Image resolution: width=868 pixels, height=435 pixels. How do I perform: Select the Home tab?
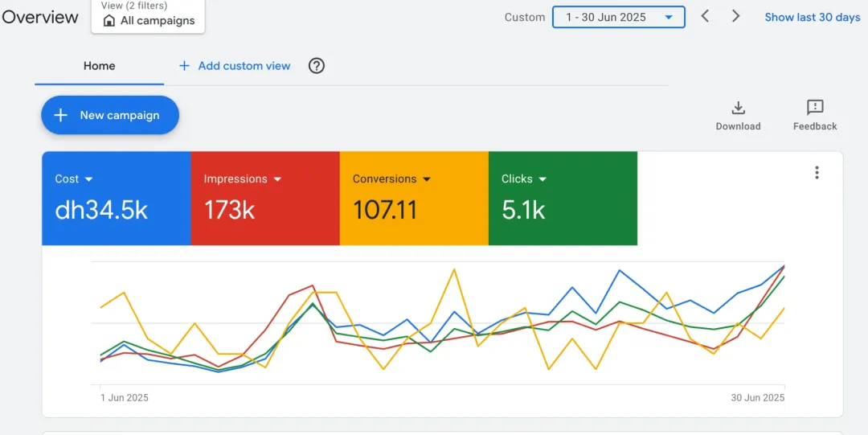(x=99, y=66)
